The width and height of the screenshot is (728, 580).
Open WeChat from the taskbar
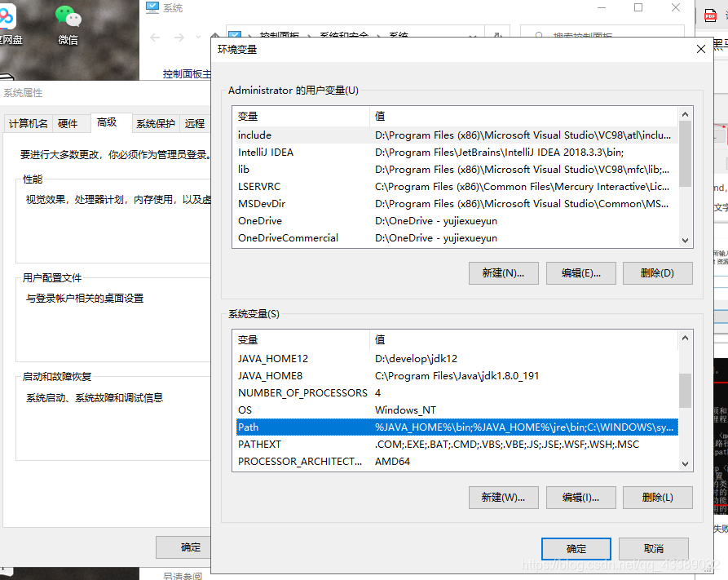[x=68, y=18]
